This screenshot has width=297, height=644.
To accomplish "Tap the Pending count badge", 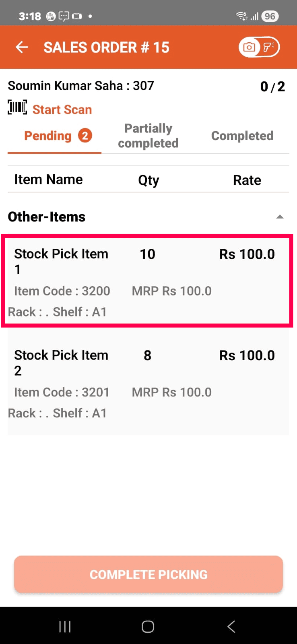I will (85, 136).
